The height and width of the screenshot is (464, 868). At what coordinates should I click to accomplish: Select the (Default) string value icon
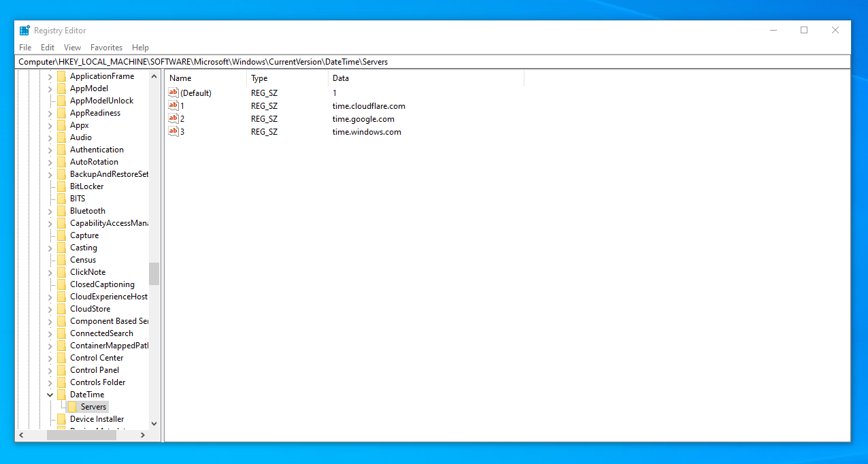point(173,93)
